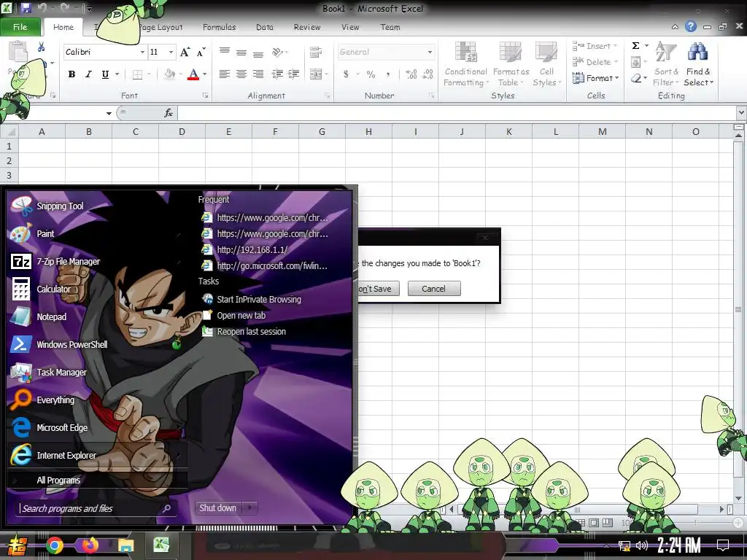Image resolution: width=747 pixels, height=560 pixels.
Task: Open the Name Box dropdown arrow
Action: pos(109,113)
